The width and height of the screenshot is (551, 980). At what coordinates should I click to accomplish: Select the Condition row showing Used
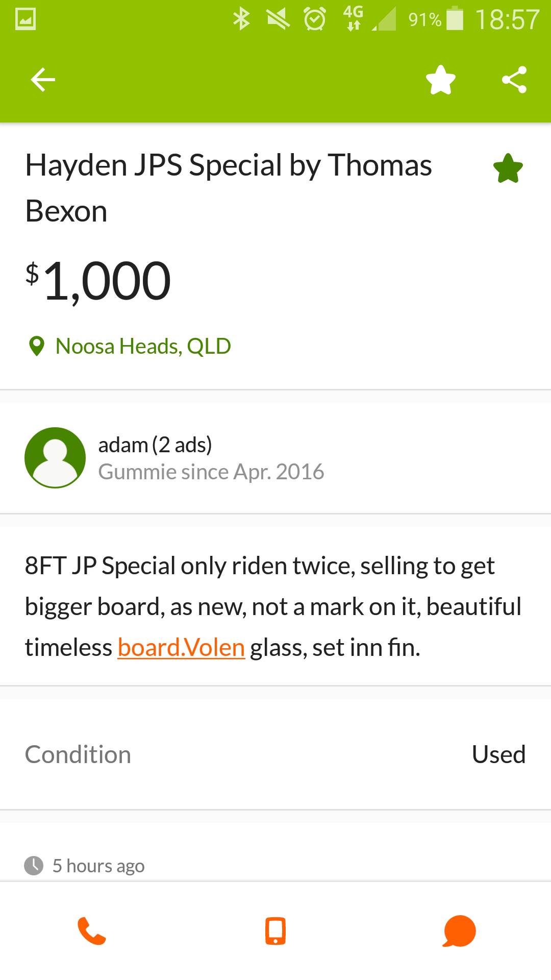275,754
